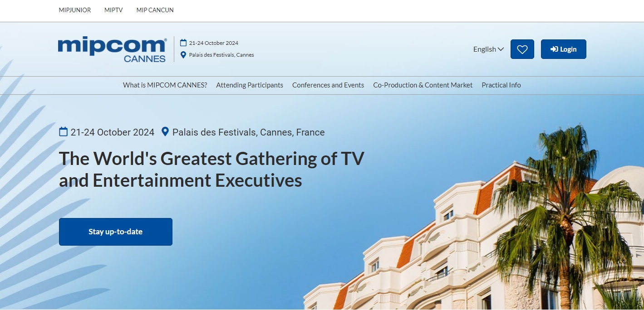Select Attending Participants in the navigation
Screen dimensions: 644x310
coord(250,85)
